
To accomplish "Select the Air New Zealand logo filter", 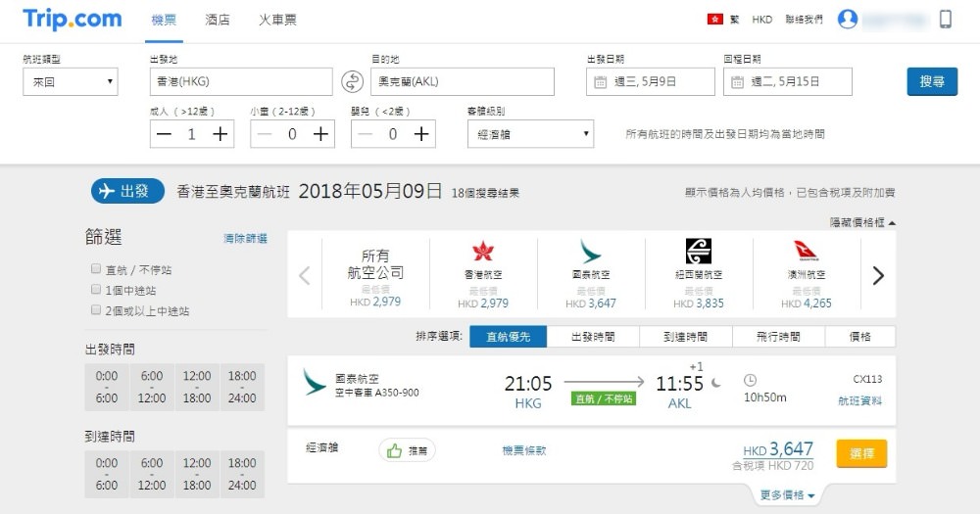I will point(698,252).
